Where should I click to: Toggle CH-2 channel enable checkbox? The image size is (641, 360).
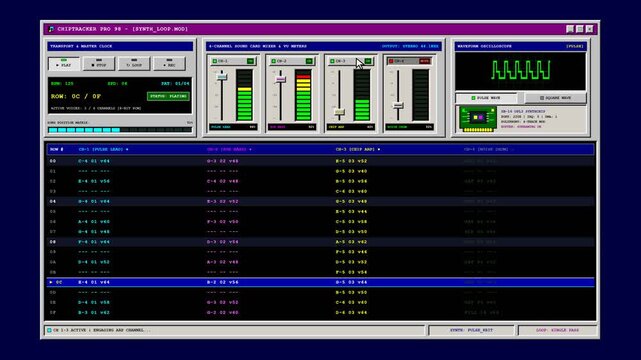click(x=273, y=61)
